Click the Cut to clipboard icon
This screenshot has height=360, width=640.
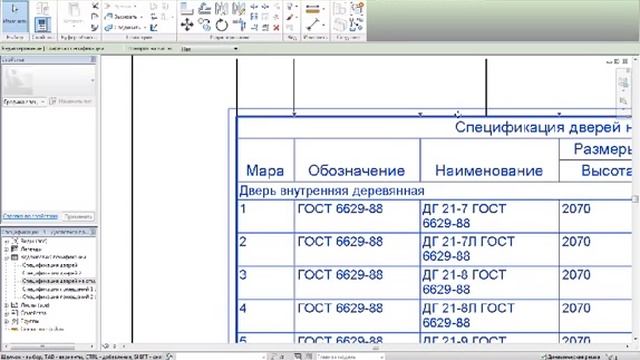point(95,6)
